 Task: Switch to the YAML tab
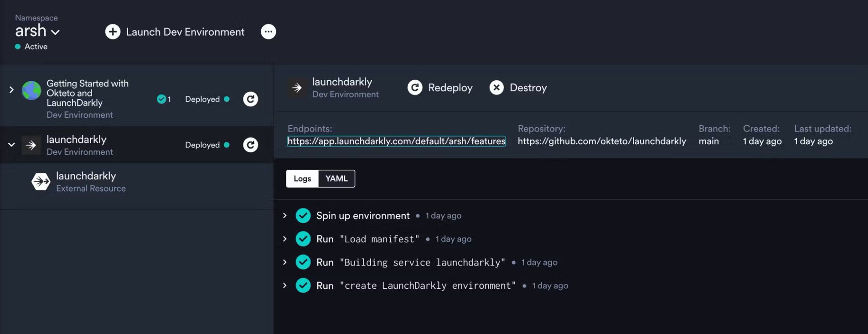(x=336, y=178)
